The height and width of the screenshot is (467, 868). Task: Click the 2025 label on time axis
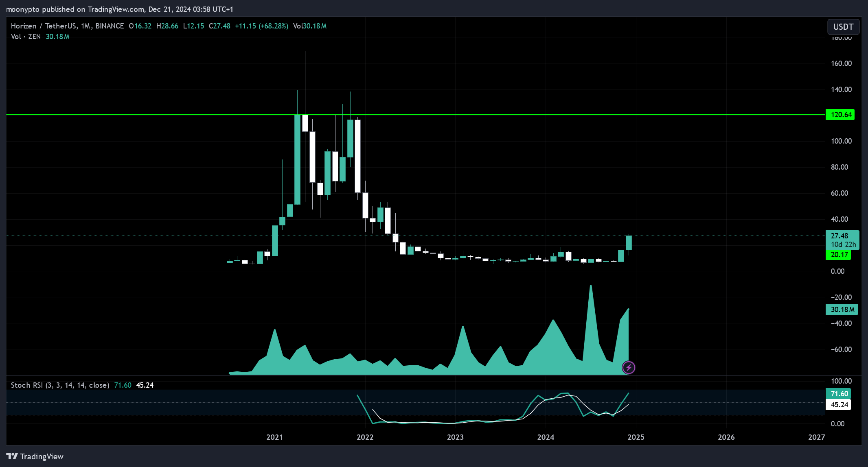tap(636, 437)
